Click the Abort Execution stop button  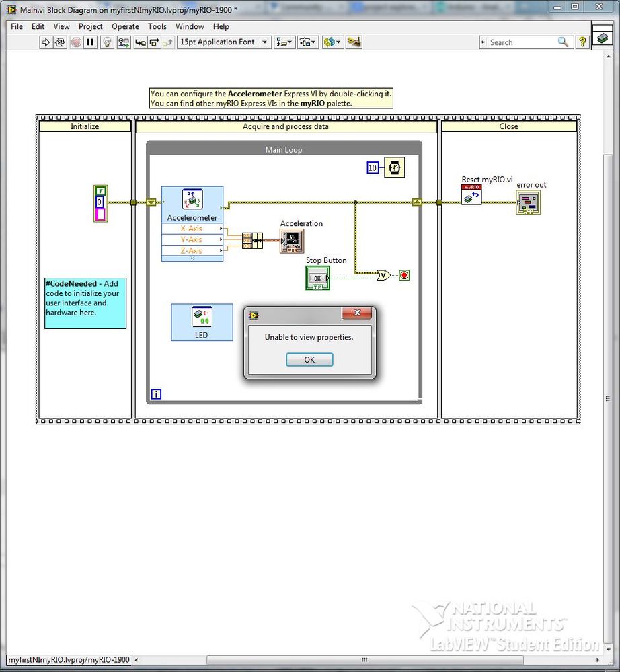click(76, 42)
